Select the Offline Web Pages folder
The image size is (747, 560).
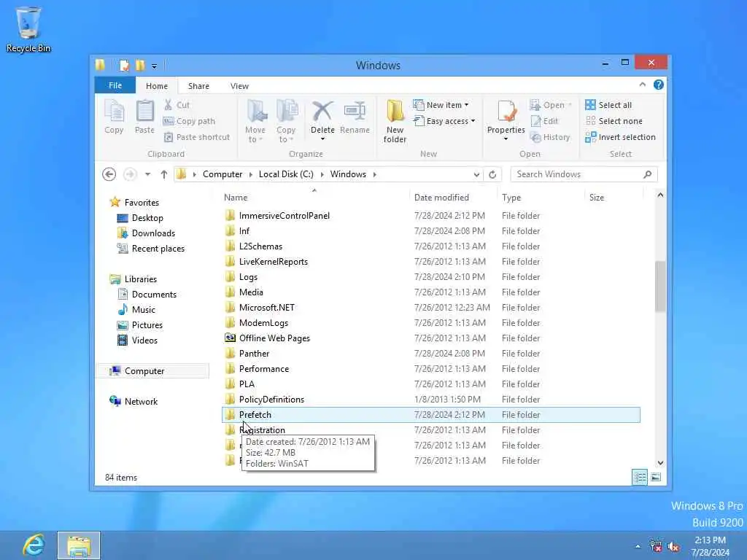click(430, 338)
